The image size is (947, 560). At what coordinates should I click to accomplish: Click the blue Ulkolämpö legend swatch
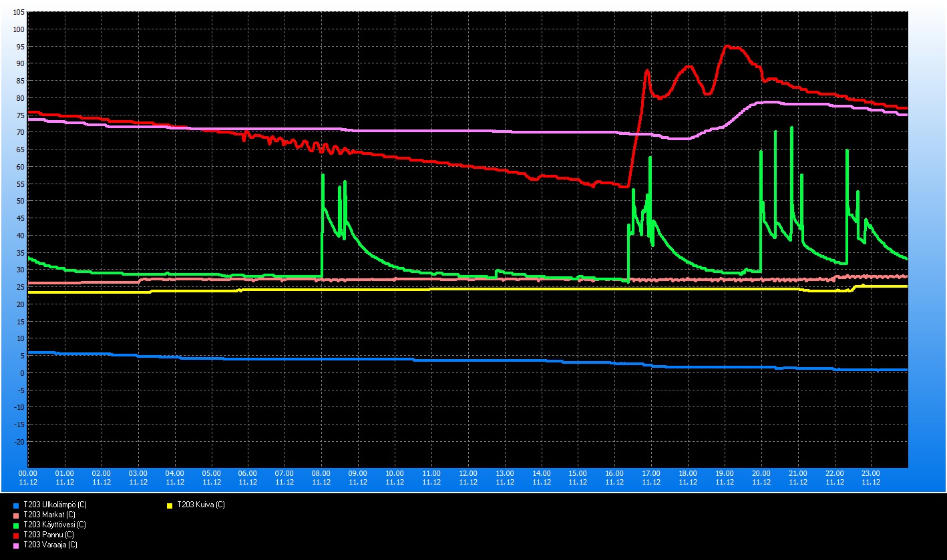15,505
